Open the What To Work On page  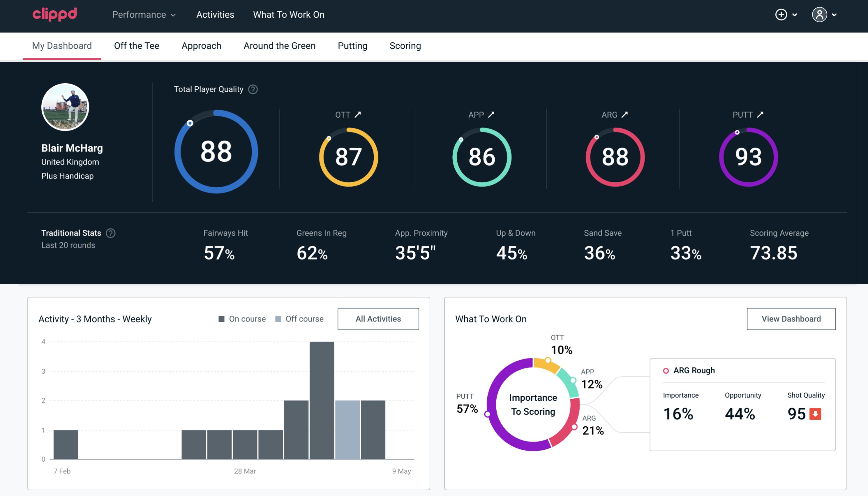[289, 15]
